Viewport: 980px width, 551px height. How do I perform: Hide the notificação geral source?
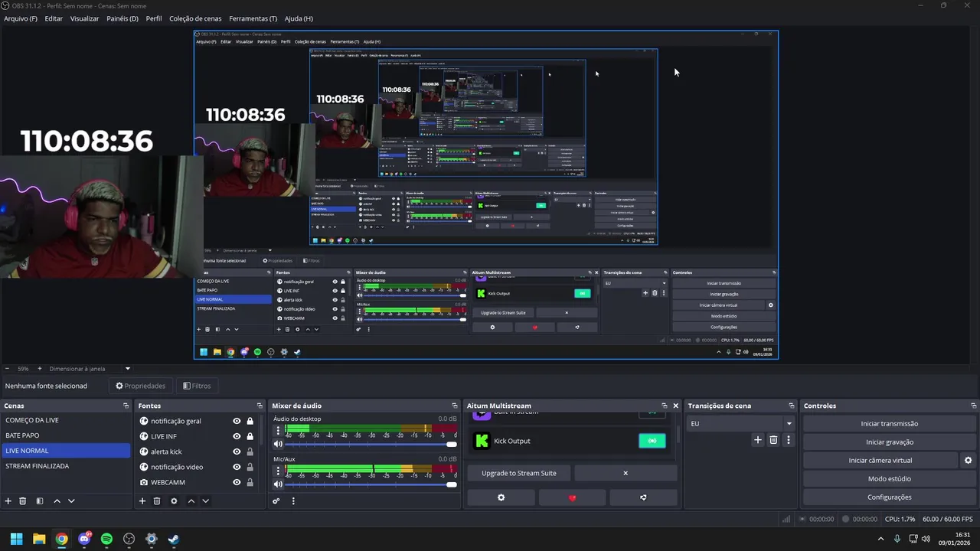pos(237,421)
